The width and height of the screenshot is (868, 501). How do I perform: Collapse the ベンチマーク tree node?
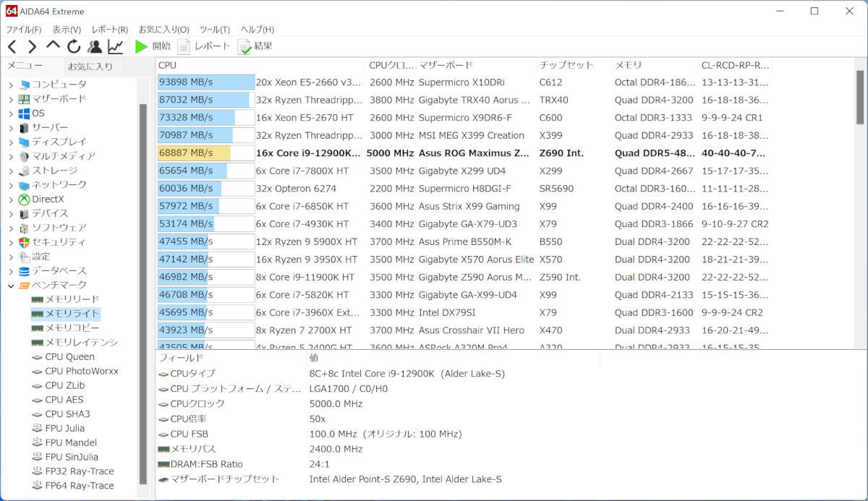tap(11, 285)
